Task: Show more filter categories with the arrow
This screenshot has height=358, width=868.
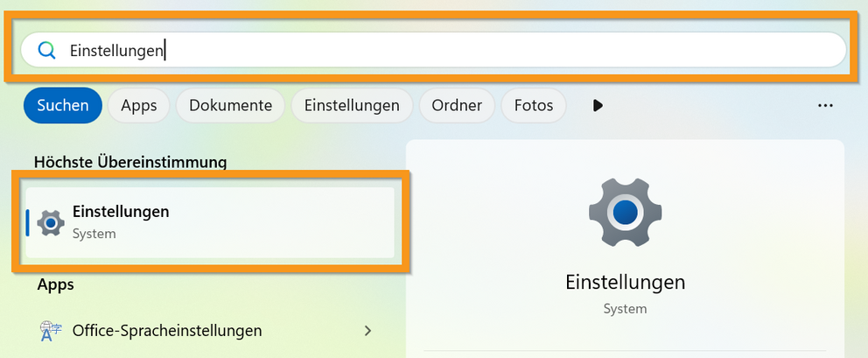Action: pyautogui.click(x=598, y=106)
